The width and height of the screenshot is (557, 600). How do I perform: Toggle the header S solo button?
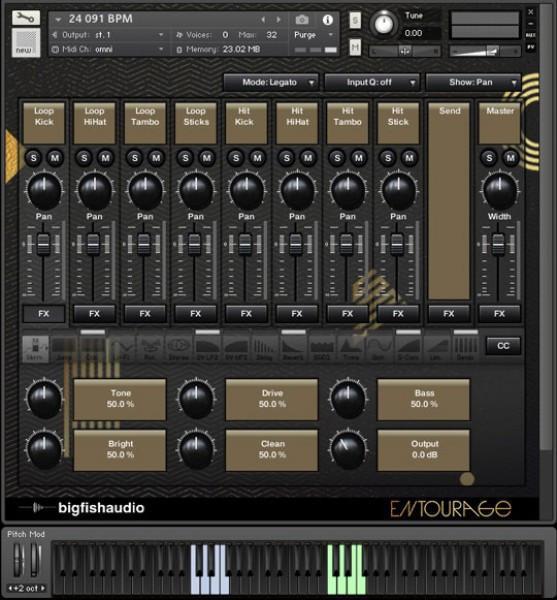(x=355, y=21)
